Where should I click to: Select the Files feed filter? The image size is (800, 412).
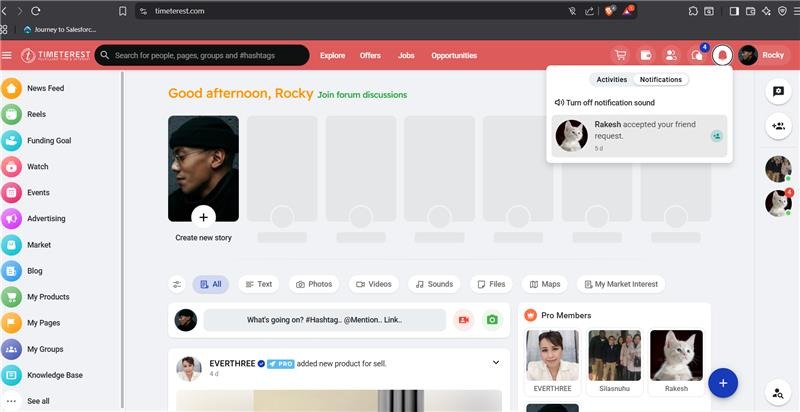click(491, 284)
